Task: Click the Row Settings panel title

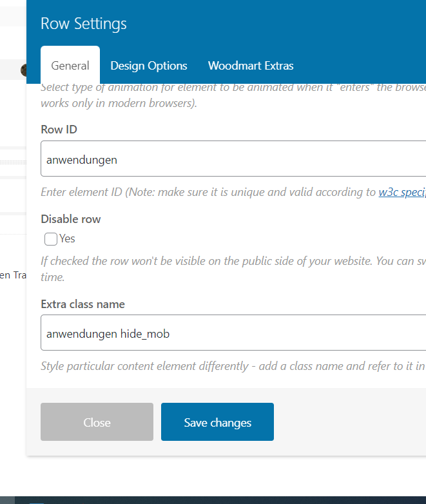Action: (84, 24)
